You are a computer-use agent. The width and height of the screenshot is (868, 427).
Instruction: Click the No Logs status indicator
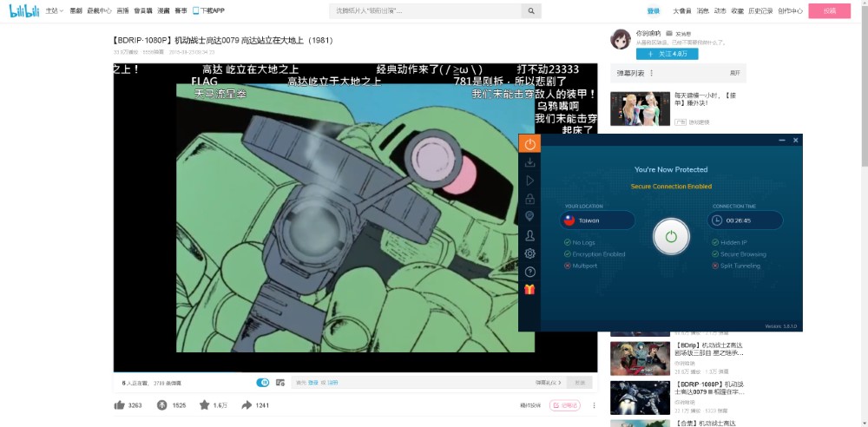point(579,243)
